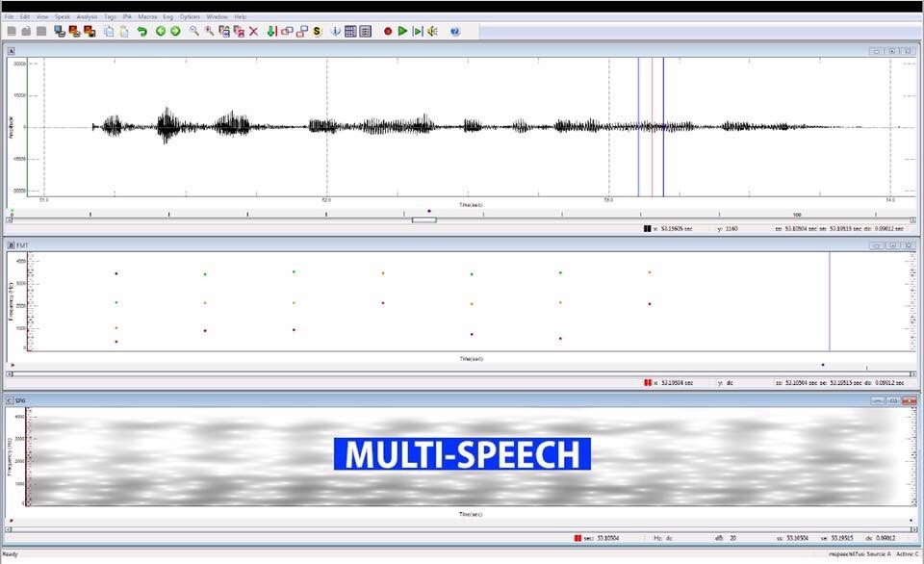Click the purple dot above waveform scrollbar
Viewport: 924px width, 564px height.
[429, 211]
